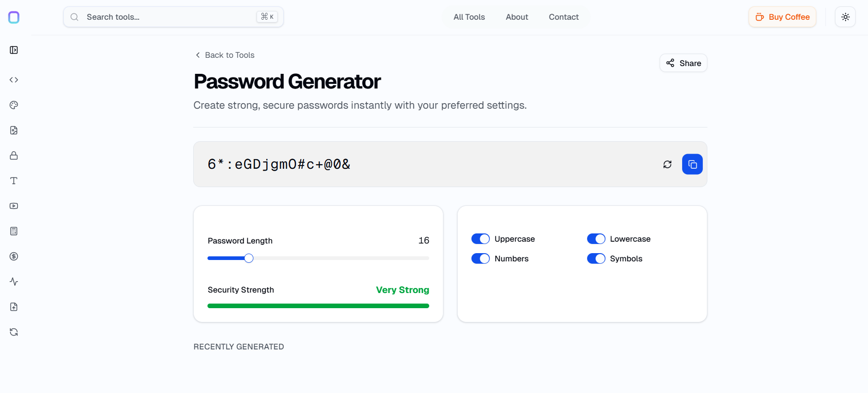
Task: Open the file upload tools icon
Action: coord(14,307)
